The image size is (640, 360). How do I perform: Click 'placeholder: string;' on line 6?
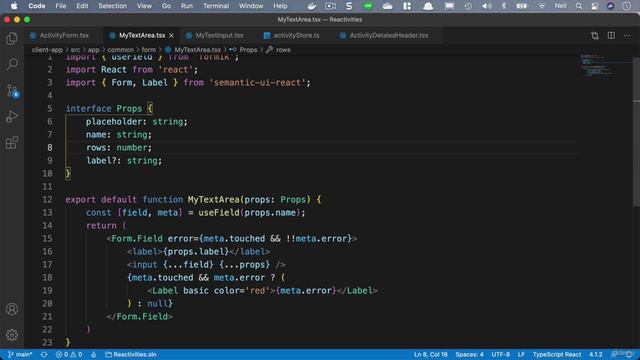point(136,122)
